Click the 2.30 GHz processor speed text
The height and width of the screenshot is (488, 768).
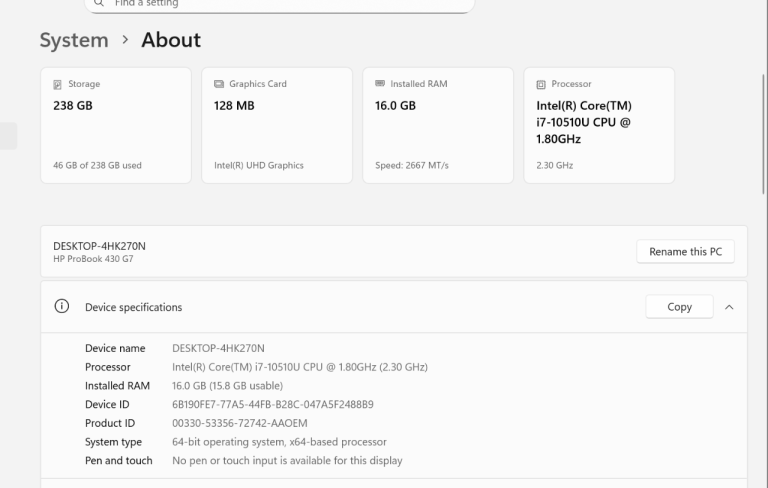554,166
